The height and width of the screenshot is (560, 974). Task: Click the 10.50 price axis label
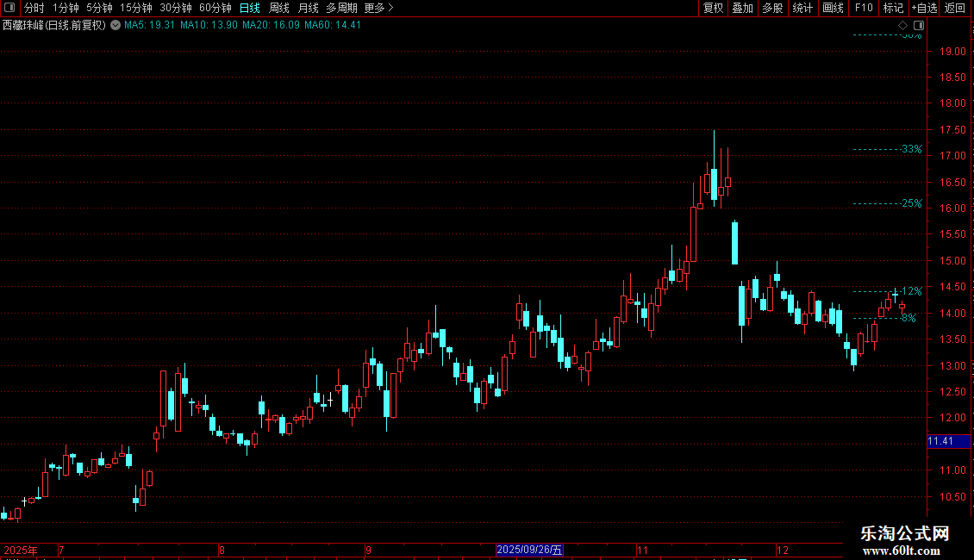point(952,496)
